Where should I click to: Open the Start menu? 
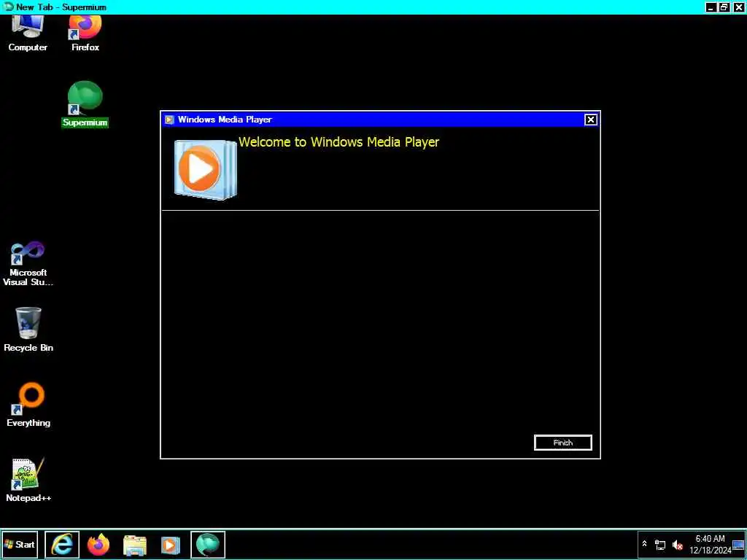tap(20, 544)
